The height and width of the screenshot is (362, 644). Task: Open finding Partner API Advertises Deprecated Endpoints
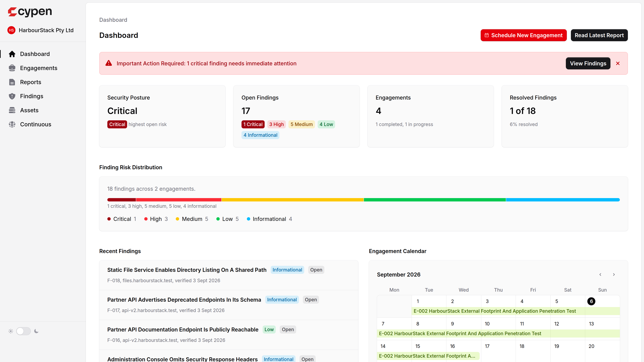[x=184, y=300]
